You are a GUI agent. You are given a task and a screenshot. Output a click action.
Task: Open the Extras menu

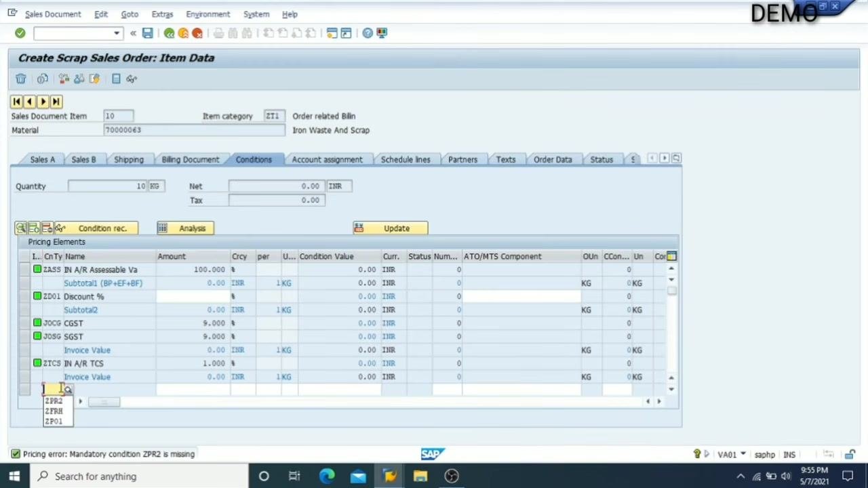tap(162, 14)
